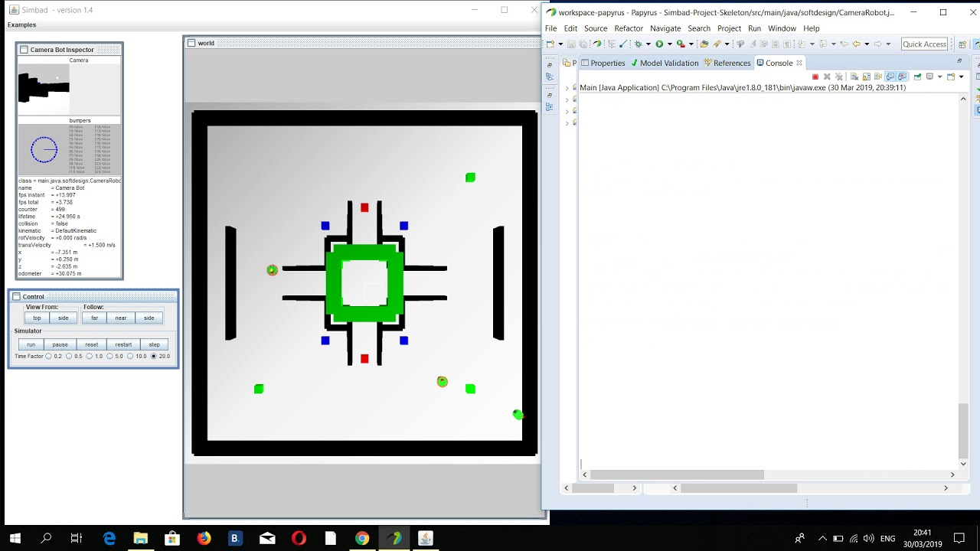The image size is (980, 551).
Task: Set Time Factor to 0.5
Action: [x=70, y=357]
